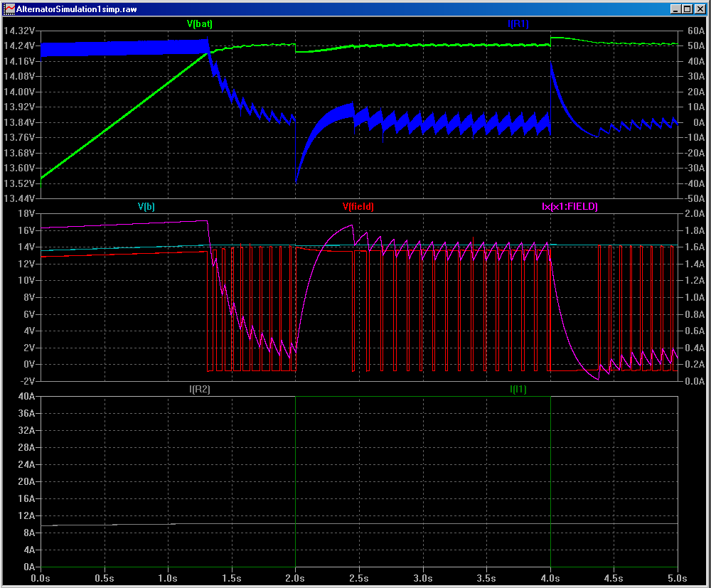Click the V(b) trace label
The image size is (711, 588).
pos(146,207)
